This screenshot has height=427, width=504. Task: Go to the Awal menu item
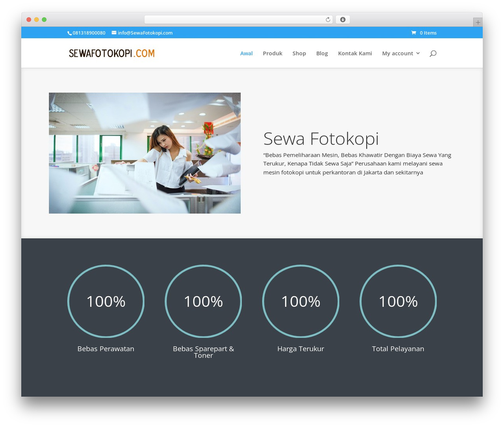[x=246, y=53]
